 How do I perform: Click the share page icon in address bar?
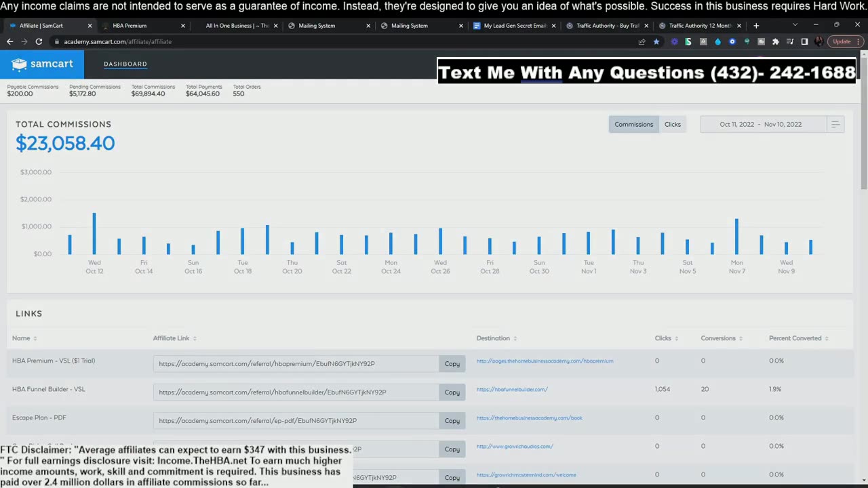(x=642, y=41)
